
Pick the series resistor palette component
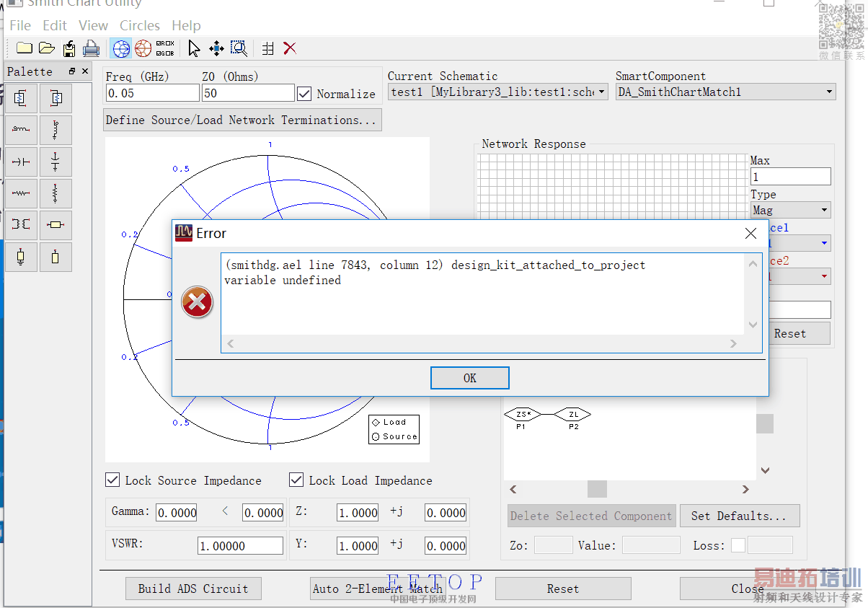click(21, 193)
